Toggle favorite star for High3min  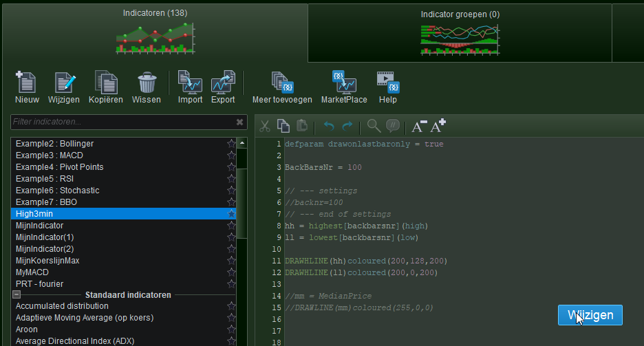(231, 214)
